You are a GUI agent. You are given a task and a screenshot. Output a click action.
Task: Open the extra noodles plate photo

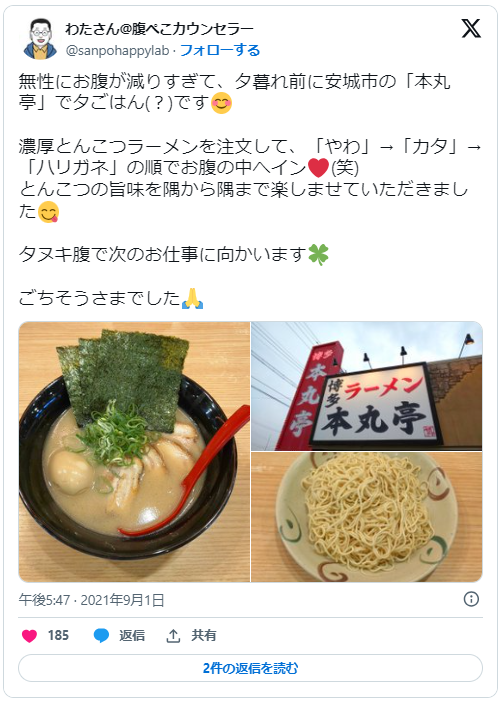(x=367, y=517)
